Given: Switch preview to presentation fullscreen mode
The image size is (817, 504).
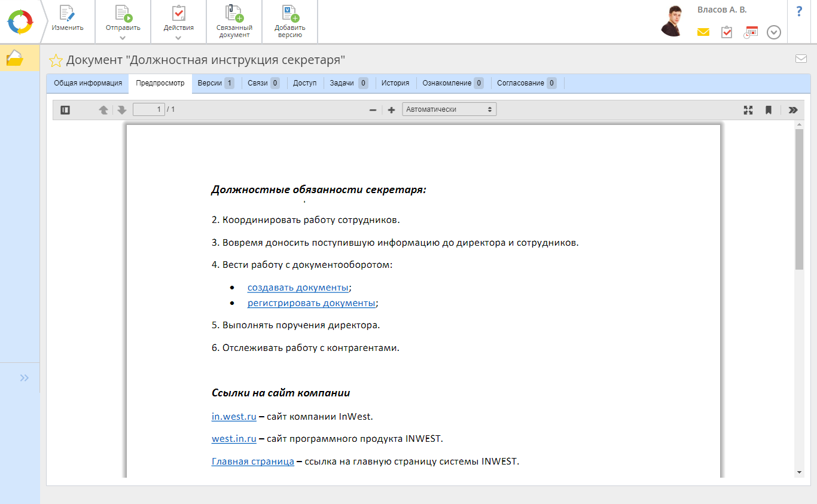Looking at the screenshot, I should pos(748,110).
